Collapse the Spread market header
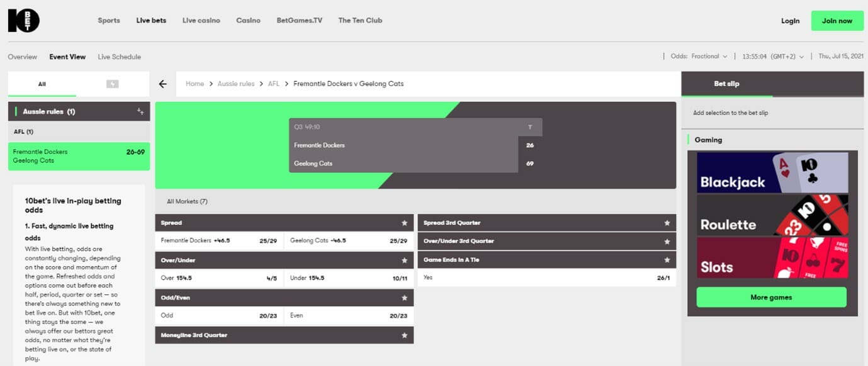Viewport: 868px width, 366px height. [x=285, y=223]
